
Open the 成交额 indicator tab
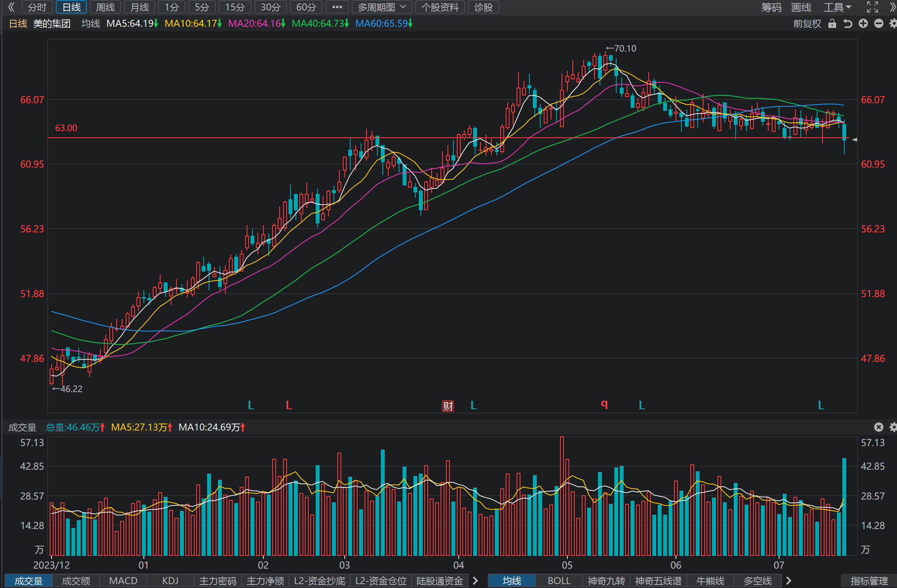(76, 581)
